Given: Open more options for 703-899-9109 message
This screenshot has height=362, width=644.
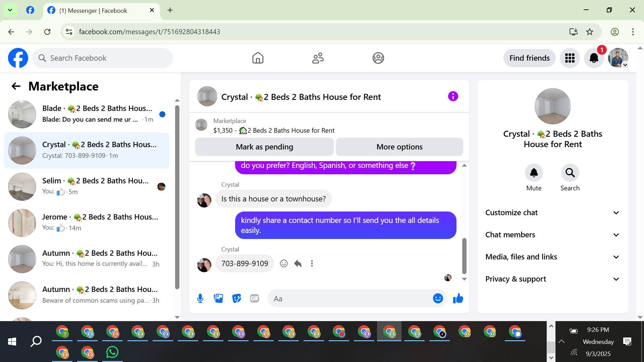Looking at the screenshot, I should tap(312, 263).
